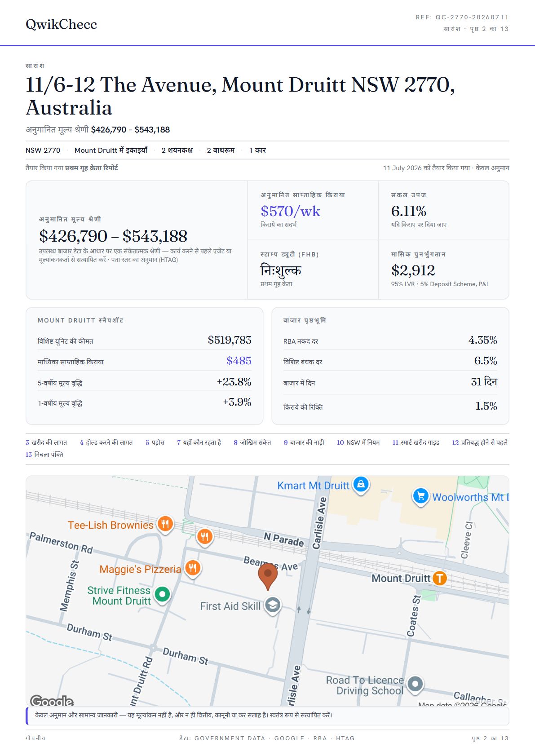Click the +23.8% five-year growth value
Viewport: 535px width, 756px height.
234,382
